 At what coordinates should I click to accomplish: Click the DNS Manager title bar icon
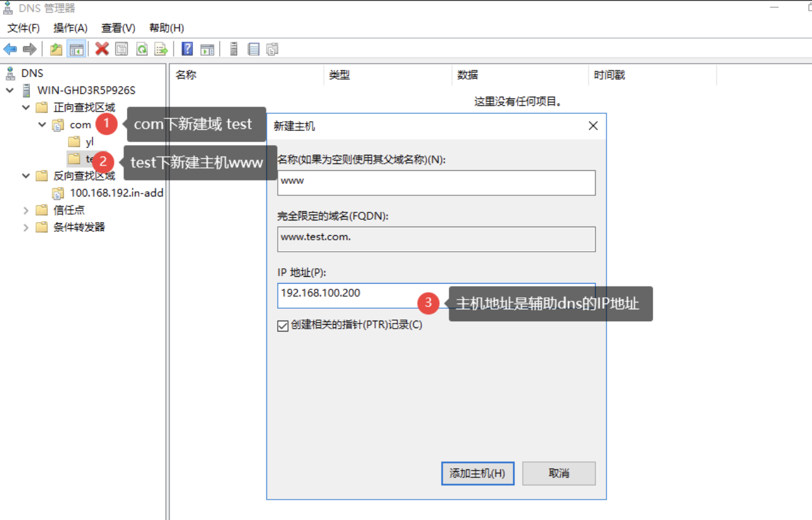[x=8, y=8]
